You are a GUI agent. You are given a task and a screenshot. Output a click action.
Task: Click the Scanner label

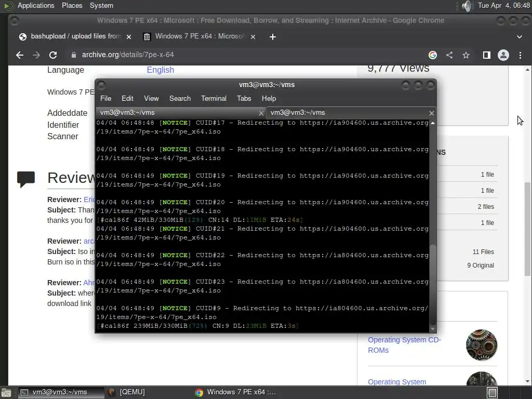(63, 137)
